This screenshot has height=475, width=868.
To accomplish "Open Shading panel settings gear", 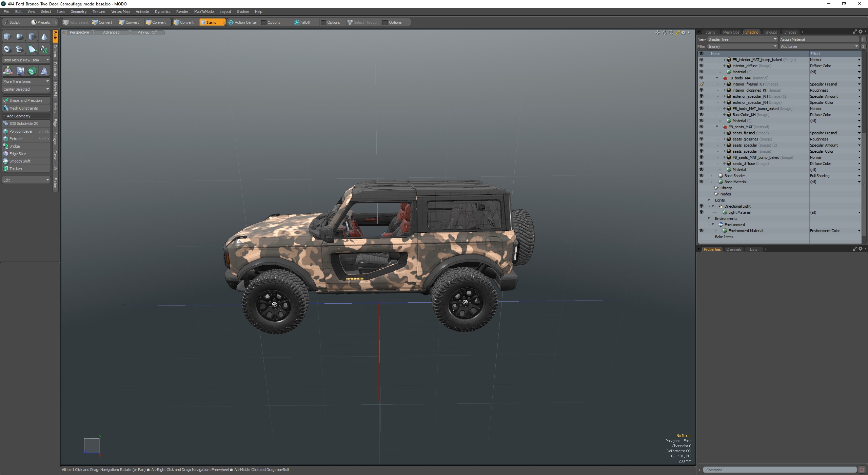I will (861, 32).
